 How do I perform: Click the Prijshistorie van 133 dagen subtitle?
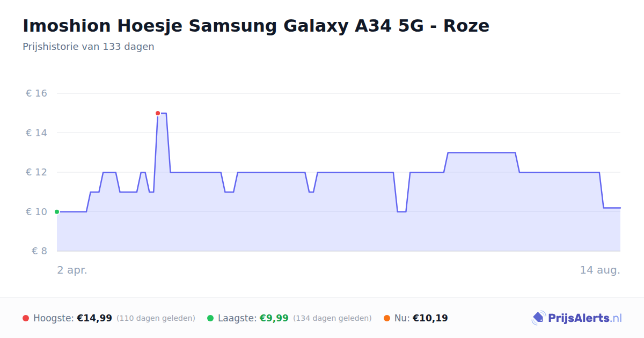(89, 47)
